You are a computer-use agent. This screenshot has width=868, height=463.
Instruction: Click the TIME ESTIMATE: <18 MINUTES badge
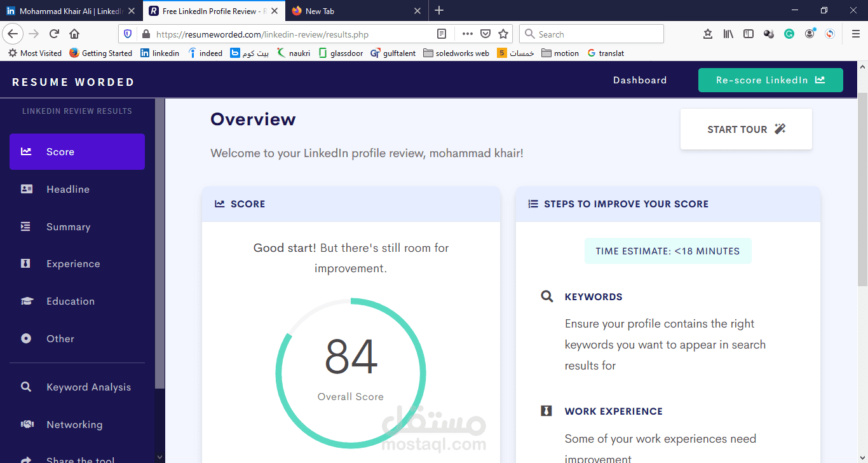(x=668, y=251)
